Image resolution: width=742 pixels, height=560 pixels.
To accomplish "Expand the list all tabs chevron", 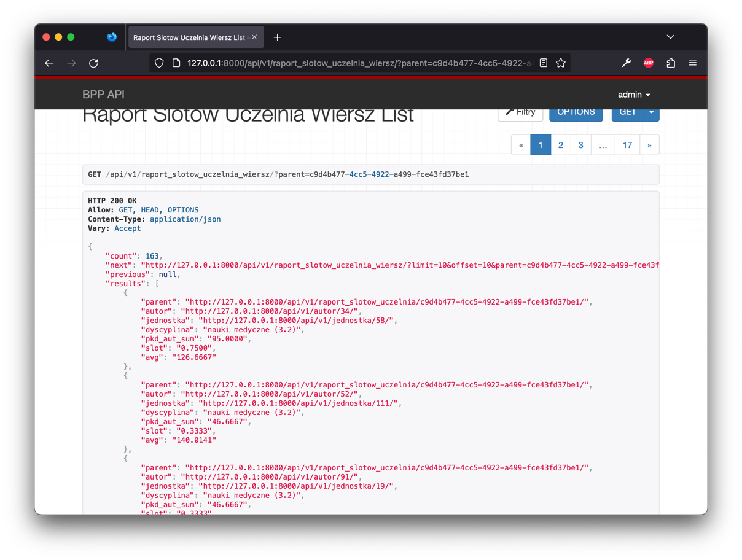I will pyautogui.click(x=670, y=37).
